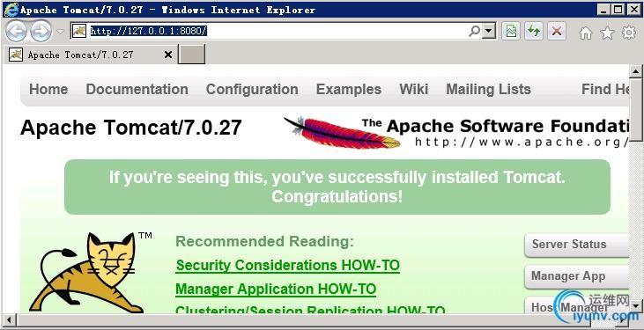This screenshot has width=644, height=330.
Task: Open the Tools gear menu
Action: point(629,32)
